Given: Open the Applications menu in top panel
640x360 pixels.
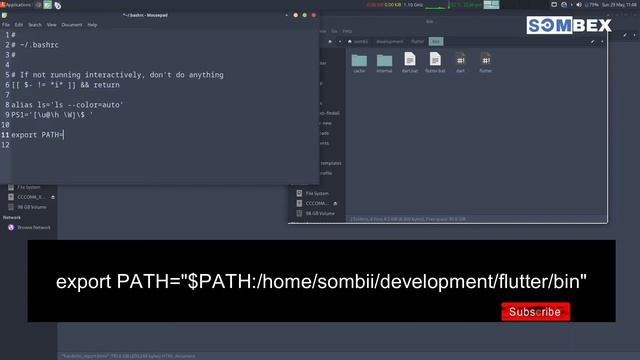Looking at the screenshot, I should (x=16, y=5).
